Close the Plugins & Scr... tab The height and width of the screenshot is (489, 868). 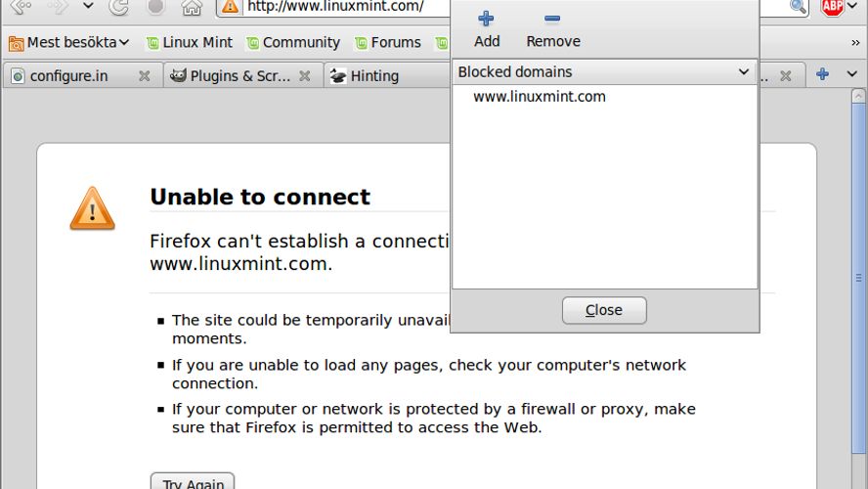point(305,75)
